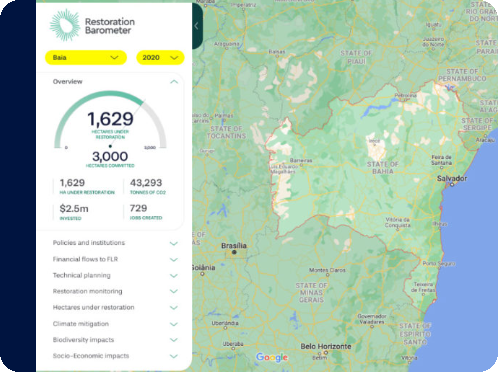Click Feira de Santana on the map
The image size is (498, 372).
click(441, 160)
